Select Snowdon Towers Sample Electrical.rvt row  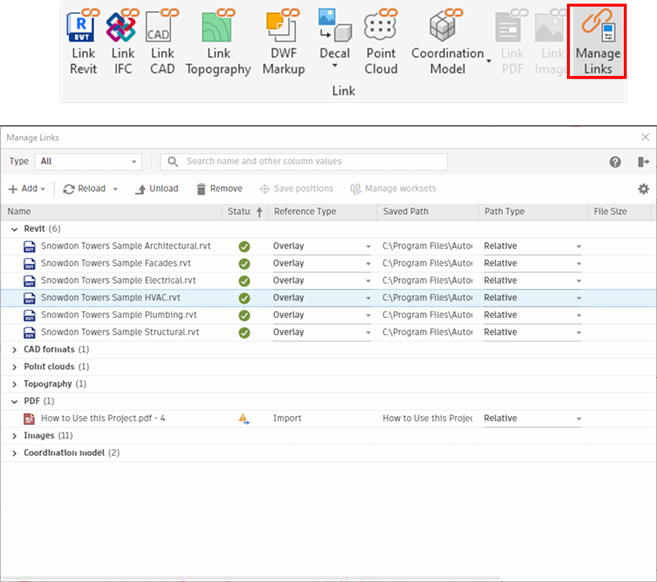328,281
